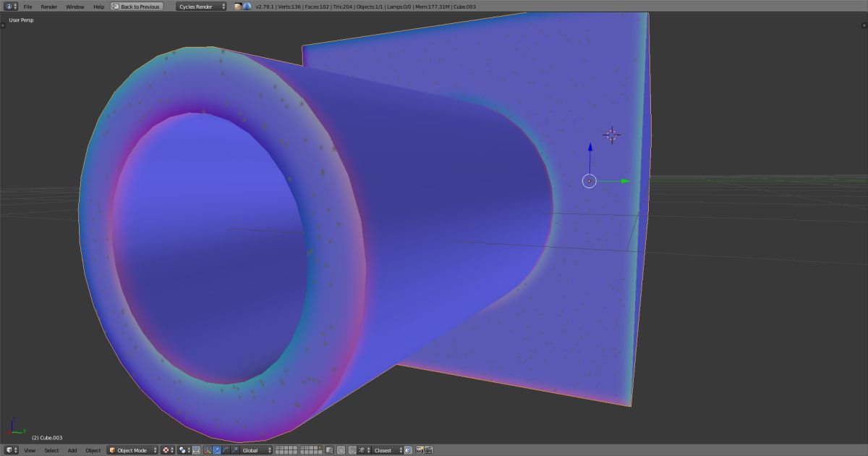Open the Render menu
Viewport: 868px width, 456px height.
(x=48, y=7)
